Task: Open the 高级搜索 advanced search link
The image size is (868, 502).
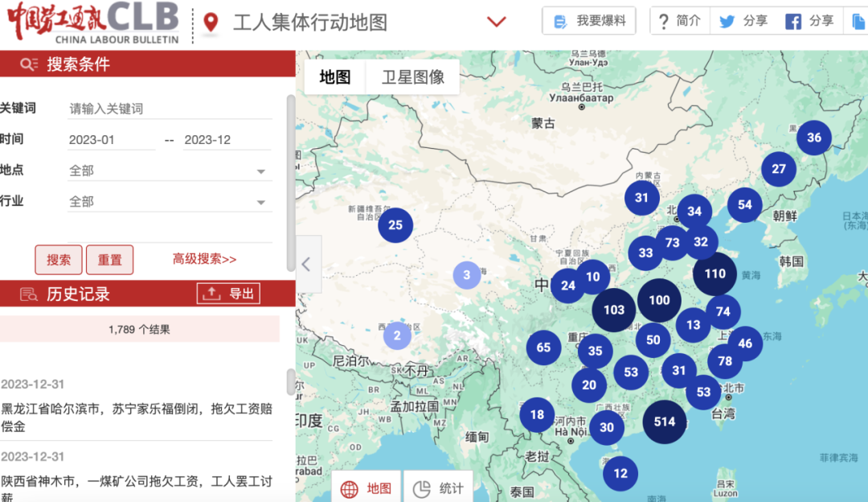Action: pos(204,259)
